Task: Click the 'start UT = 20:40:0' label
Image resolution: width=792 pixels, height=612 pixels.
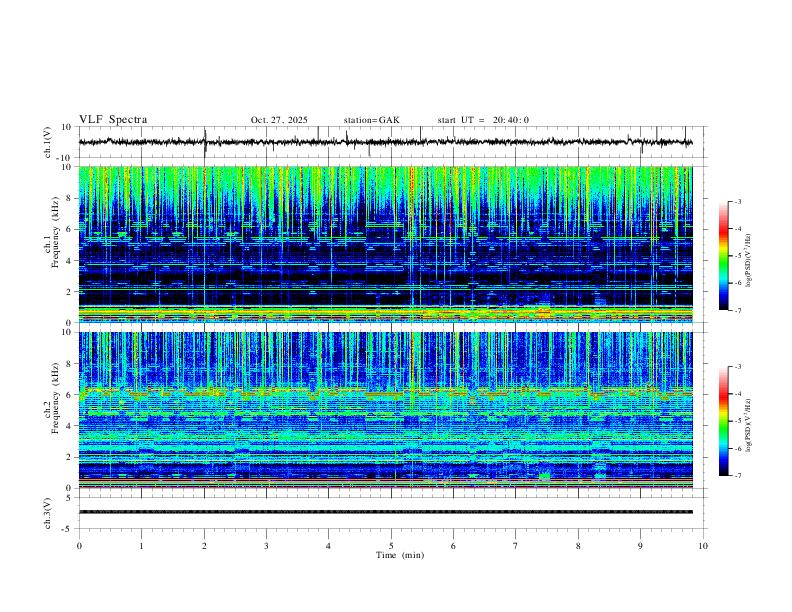Action: coord(483,120)
